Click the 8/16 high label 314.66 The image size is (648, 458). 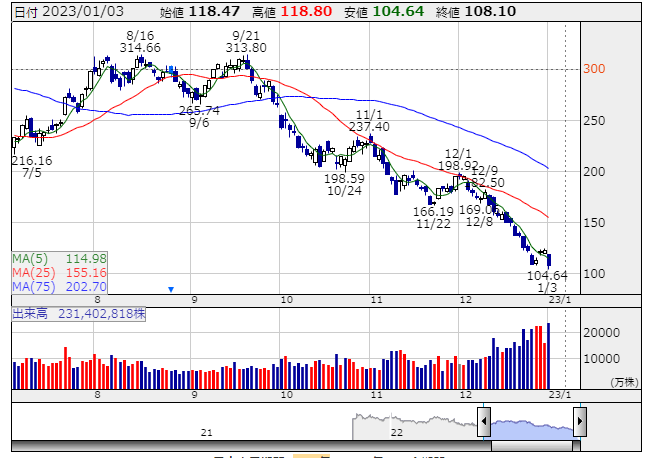pos(139,47)
